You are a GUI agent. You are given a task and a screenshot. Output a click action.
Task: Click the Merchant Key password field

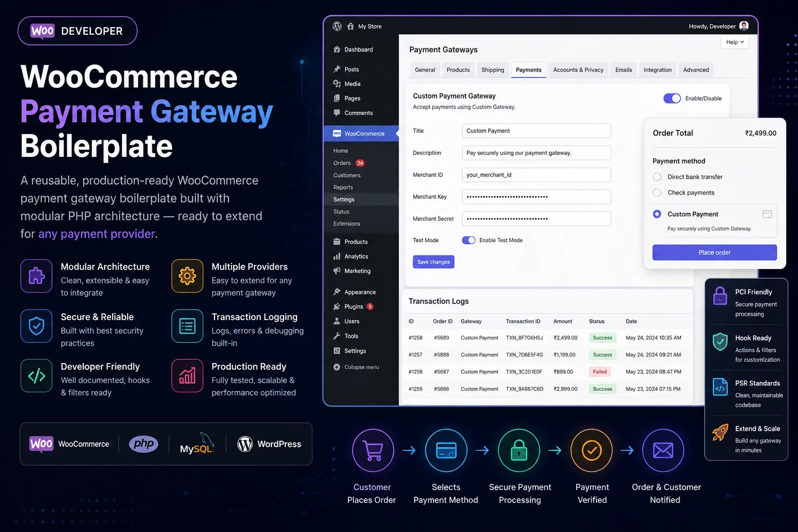[x=536, y=197]
